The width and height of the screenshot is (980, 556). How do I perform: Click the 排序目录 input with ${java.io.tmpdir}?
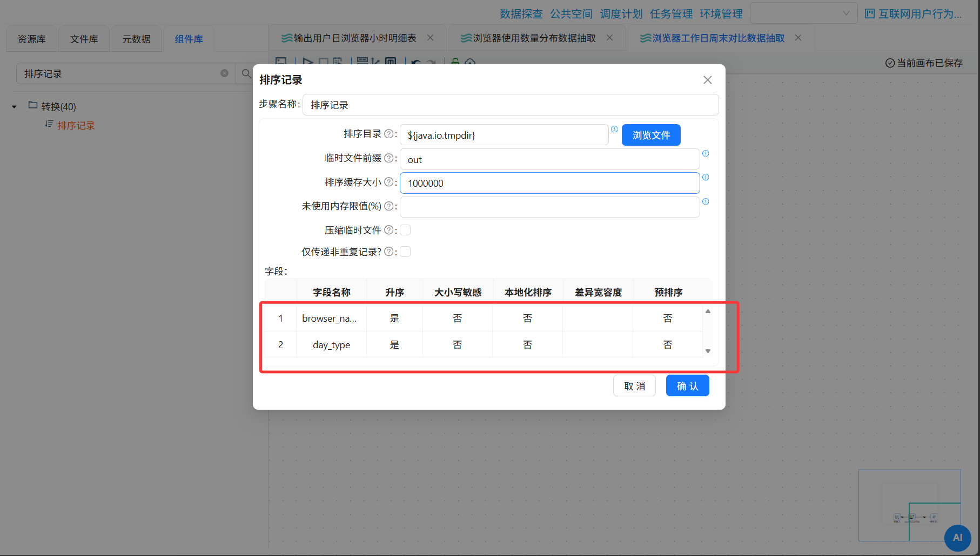(504, 135)
